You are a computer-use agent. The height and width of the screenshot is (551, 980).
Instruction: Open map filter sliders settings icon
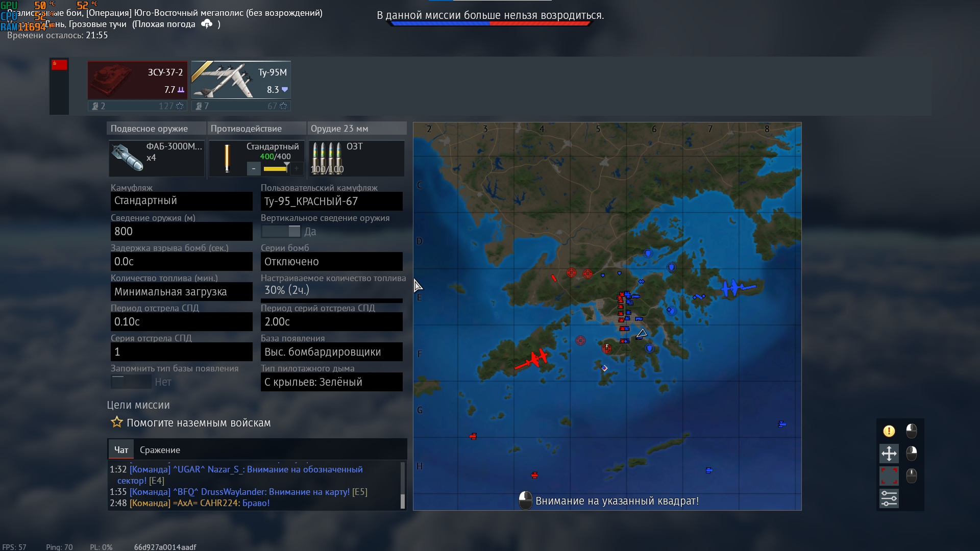click(x=889, y=498)
